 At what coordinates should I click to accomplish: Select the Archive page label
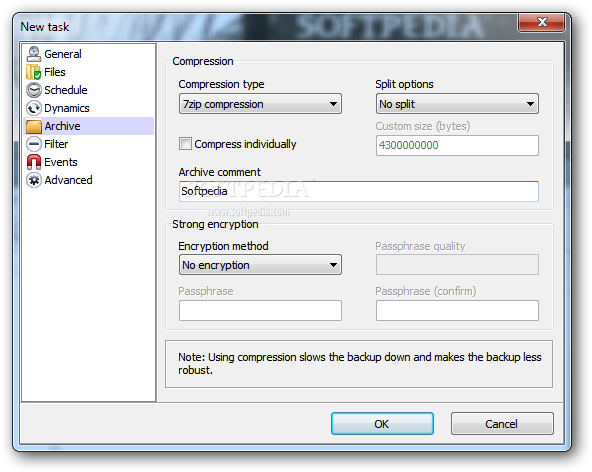(x=62, y=126)
